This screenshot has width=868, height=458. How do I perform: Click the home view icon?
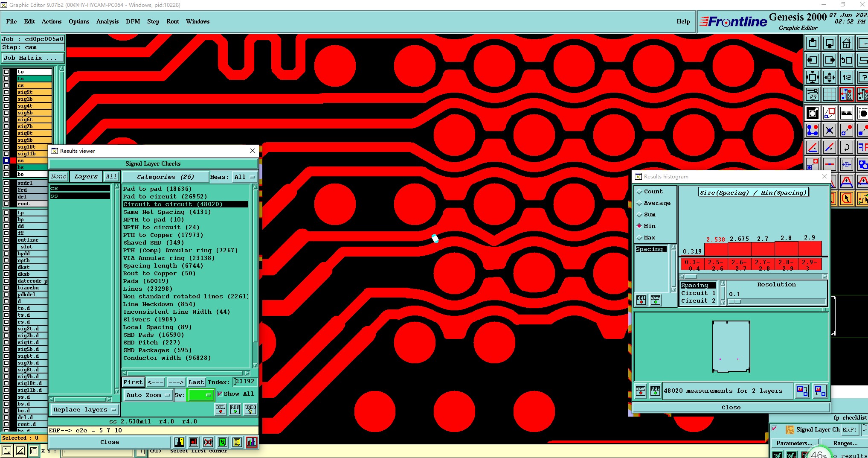tap(847, 43)
